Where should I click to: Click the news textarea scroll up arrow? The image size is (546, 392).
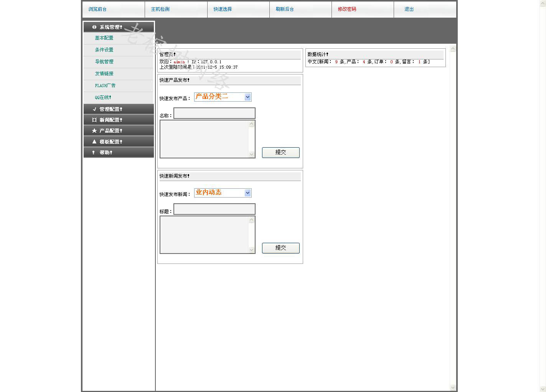(252, 219)
